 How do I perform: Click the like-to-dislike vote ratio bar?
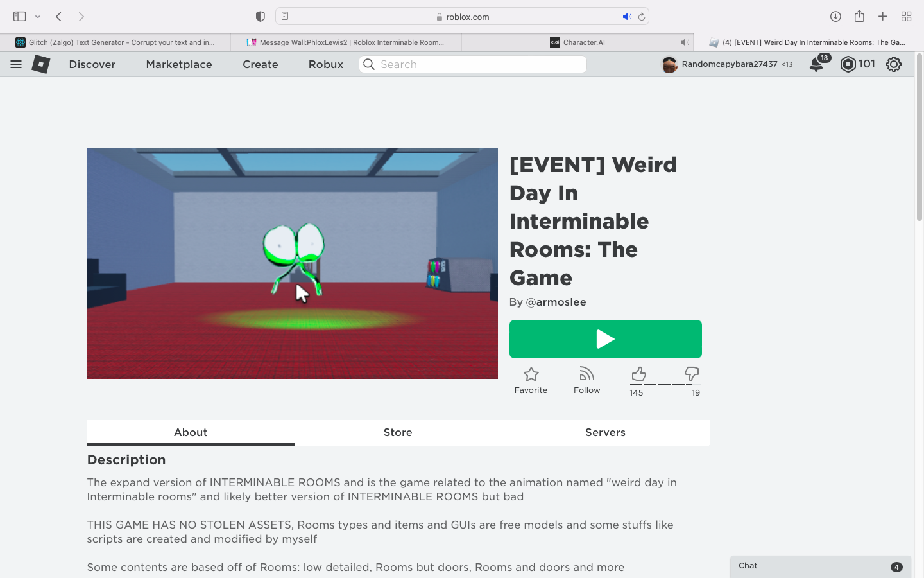[x=665, y=385]
